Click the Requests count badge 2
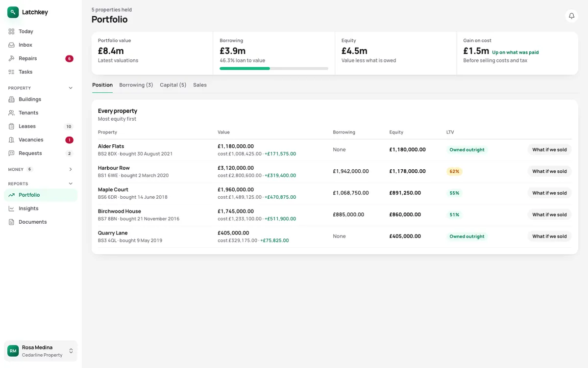 point(69,154)
